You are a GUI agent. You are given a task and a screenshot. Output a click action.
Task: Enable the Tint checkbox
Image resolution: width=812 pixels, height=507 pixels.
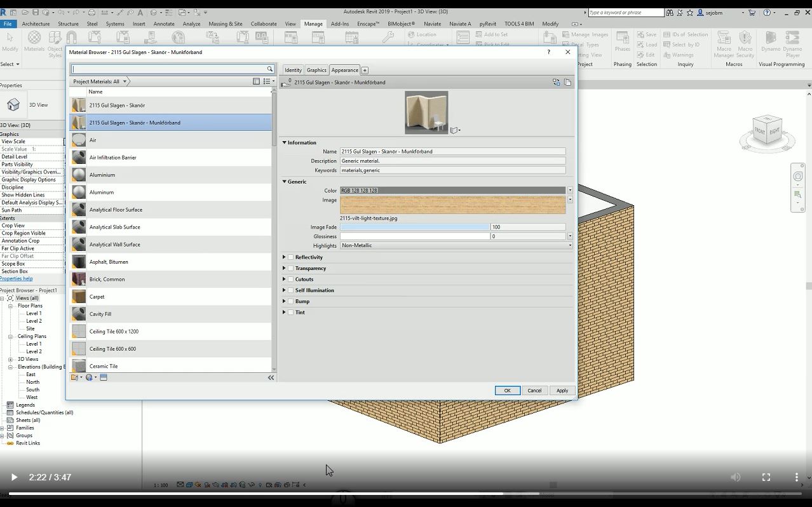(290, 312)
